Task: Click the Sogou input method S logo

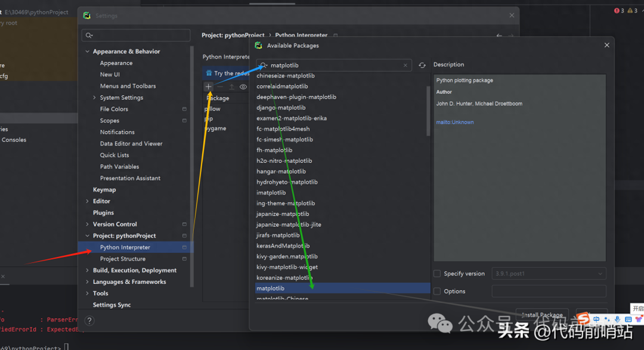Action: [x=583, y=318]
